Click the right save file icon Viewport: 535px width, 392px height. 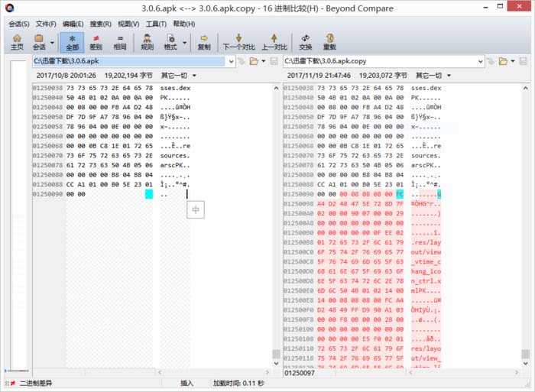pos(523,61)
